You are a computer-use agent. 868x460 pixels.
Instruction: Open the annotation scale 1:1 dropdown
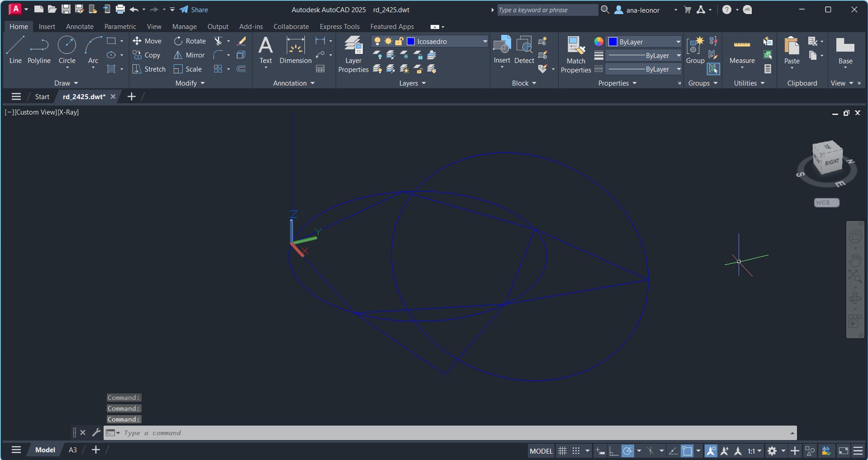pyautogui.click(x=754, y=451)
